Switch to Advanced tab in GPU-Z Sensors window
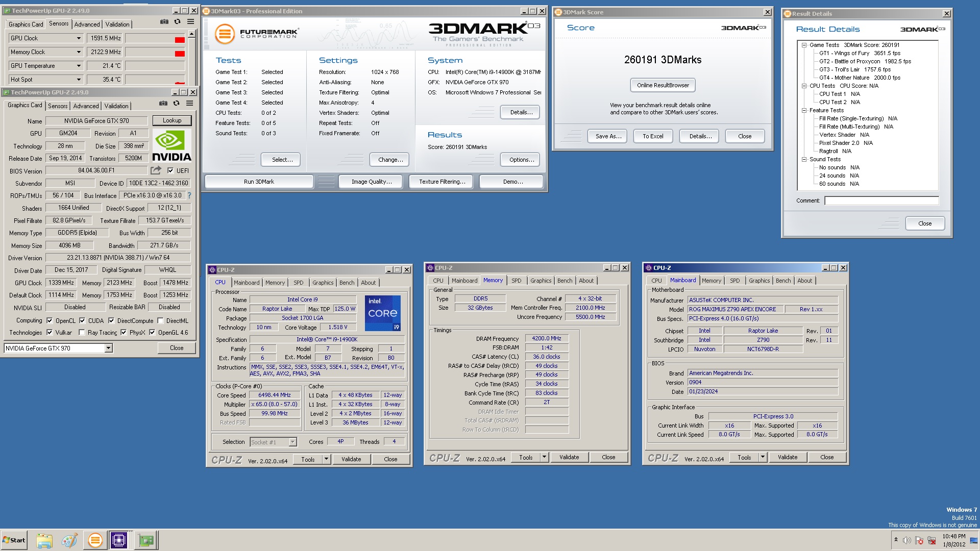Viewport: 980px width, 551px height. tap(87, 24)
